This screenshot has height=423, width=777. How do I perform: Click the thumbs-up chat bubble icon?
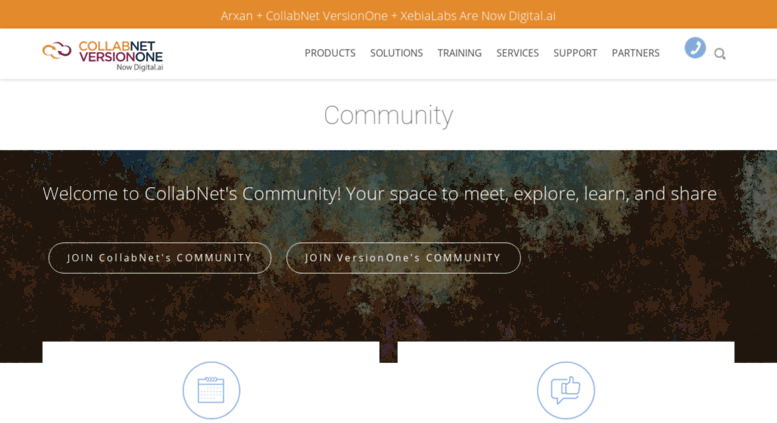tap(565, 390)
